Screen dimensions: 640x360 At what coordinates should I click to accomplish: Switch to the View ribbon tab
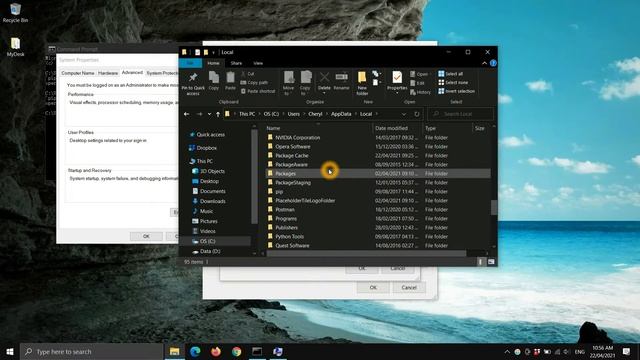coord(258,63)
